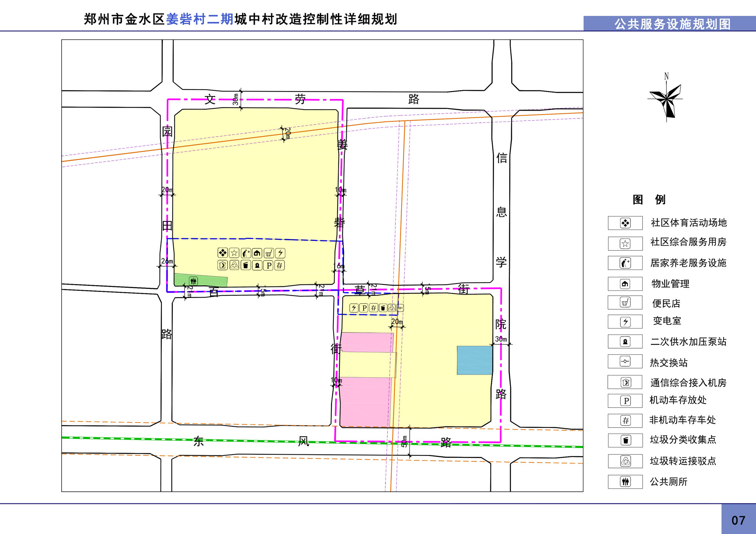Click the public toilet icon on the green plot

coord(193,281)
